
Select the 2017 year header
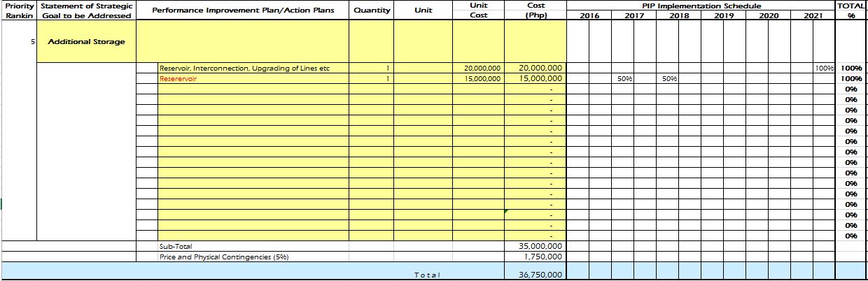click(x=633, y=15)
